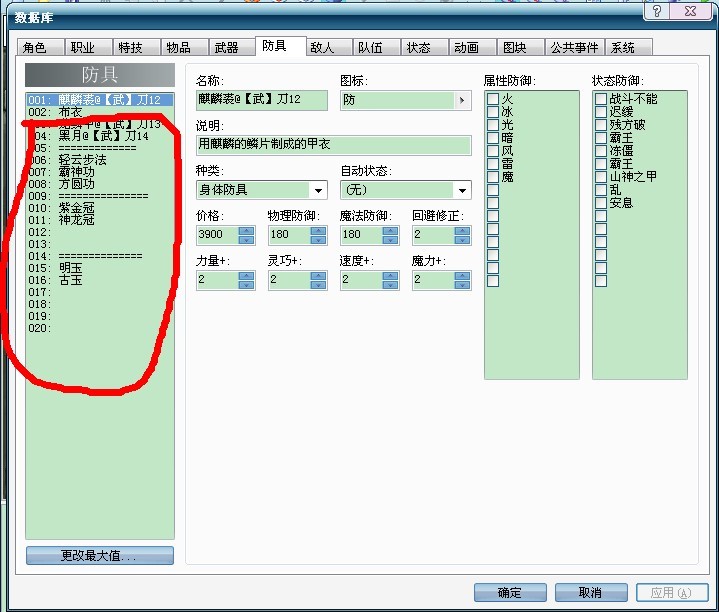Increase the 灵巧+ value

[318, 276]
